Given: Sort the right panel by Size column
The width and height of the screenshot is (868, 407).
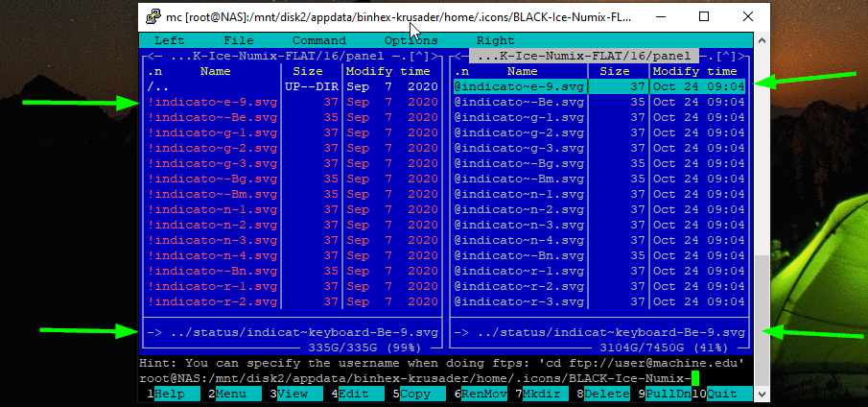Looking at the screenshot, I should coord(615,71).
